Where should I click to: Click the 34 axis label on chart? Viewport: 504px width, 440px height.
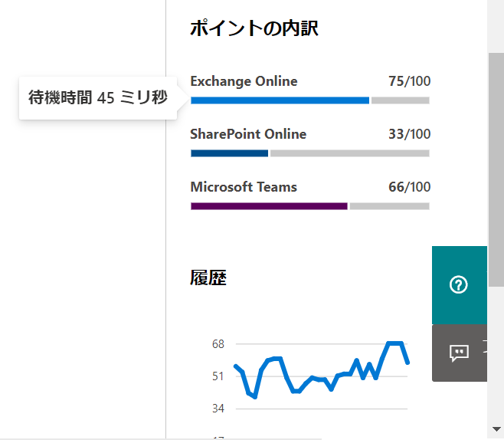point(218,409)
